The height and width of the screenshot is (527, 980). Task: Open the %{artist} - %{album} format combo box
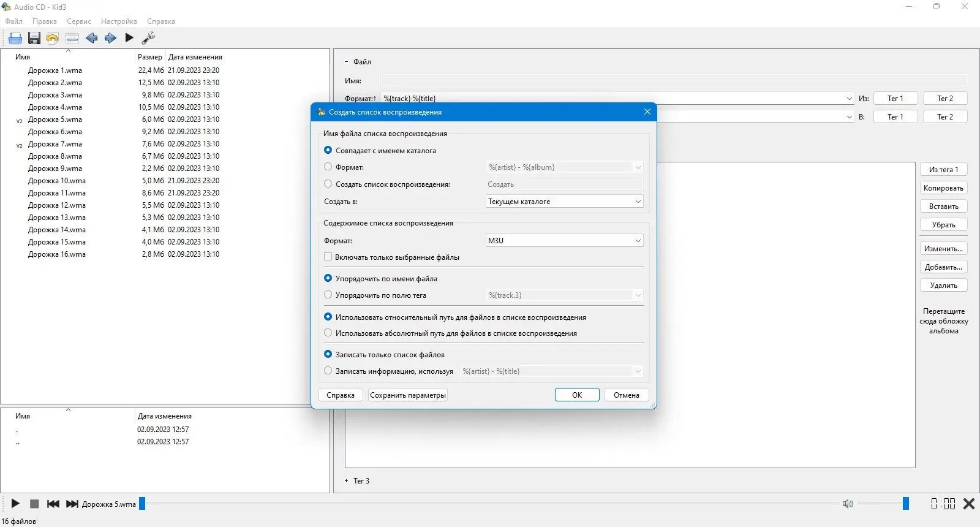click(x=564, y=167)
